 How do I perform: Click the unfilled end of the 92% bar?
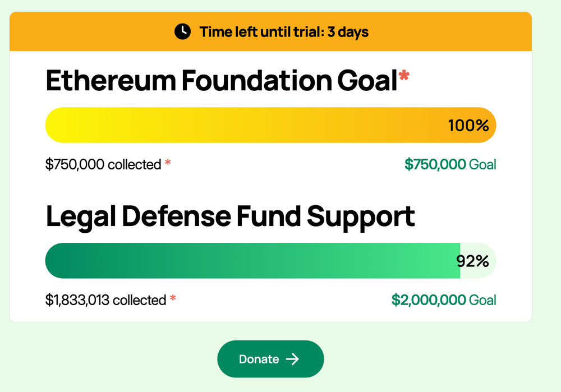(478, 261)
